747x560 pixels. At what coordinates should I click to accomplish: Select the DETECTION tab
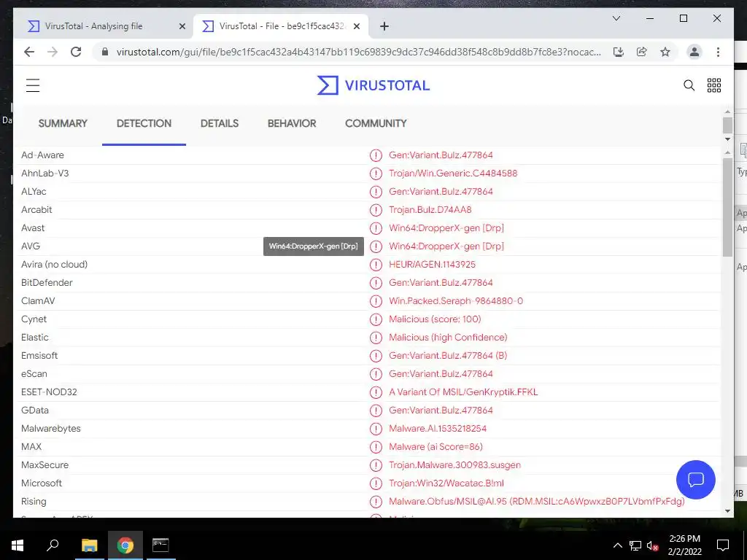pyautogui.click(x=144, y=123)
